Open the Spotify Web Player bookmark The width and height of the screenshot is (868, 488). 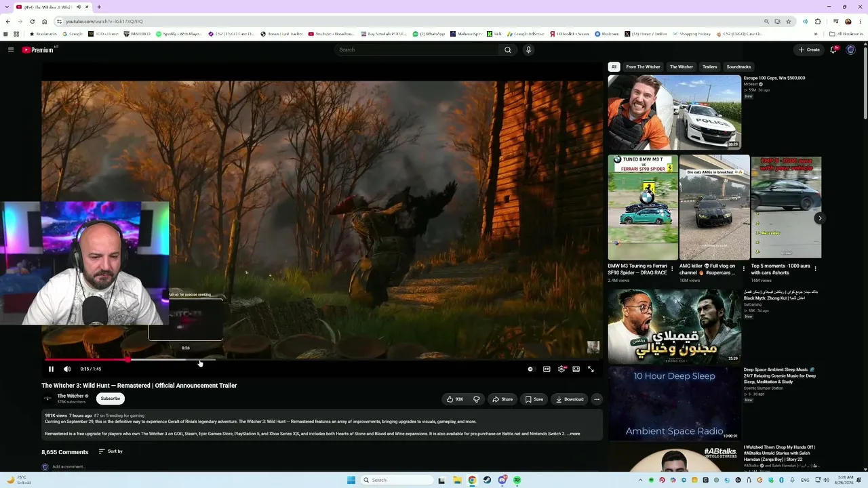point(180,34)
